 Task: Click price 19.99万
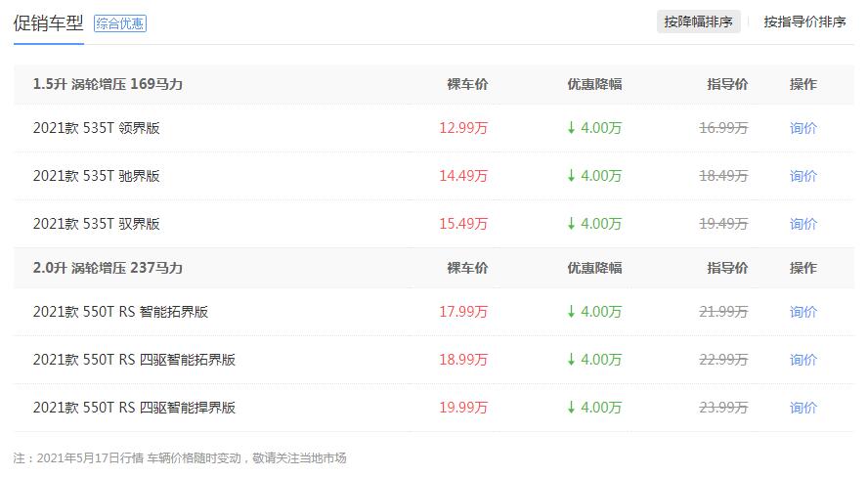coord(463,408)
